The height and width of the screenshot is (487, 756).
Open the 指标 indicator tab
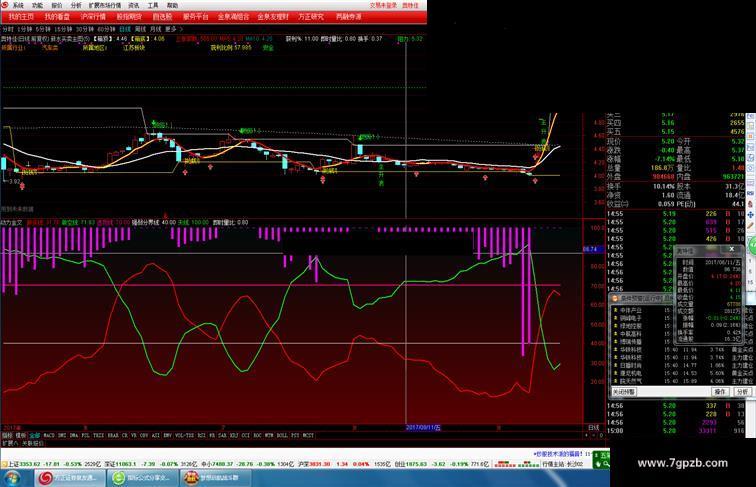click(x=7, y=435)
